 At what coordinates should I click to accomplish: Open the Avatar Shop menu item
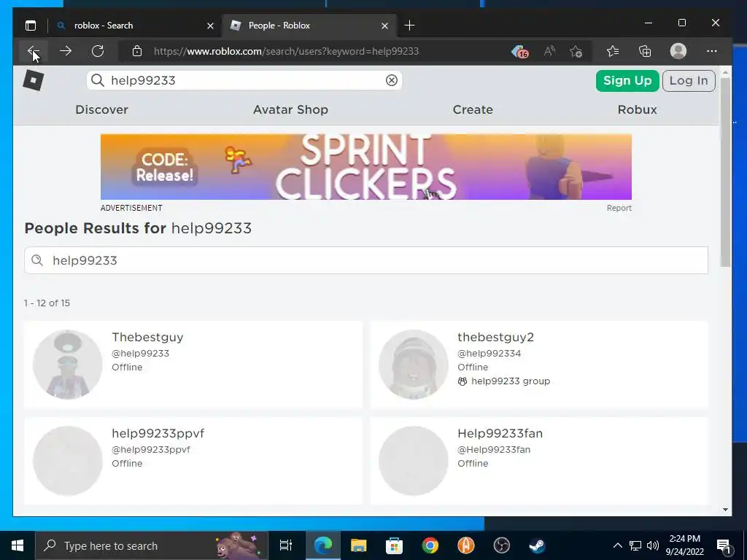290,109
